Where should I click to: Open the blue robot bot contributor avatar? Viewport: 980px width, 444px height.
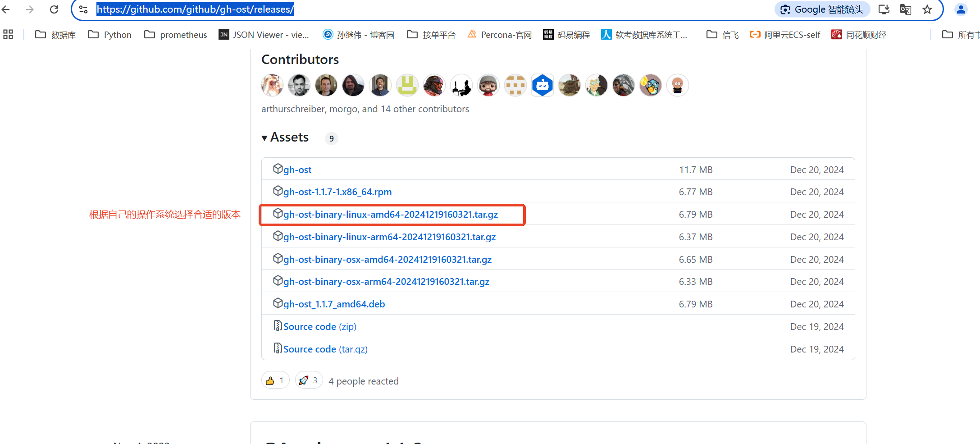click(542, 85)
